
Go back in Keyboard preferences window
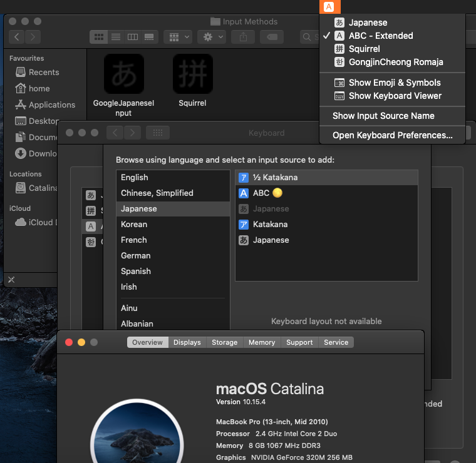[x=115, y=133]
